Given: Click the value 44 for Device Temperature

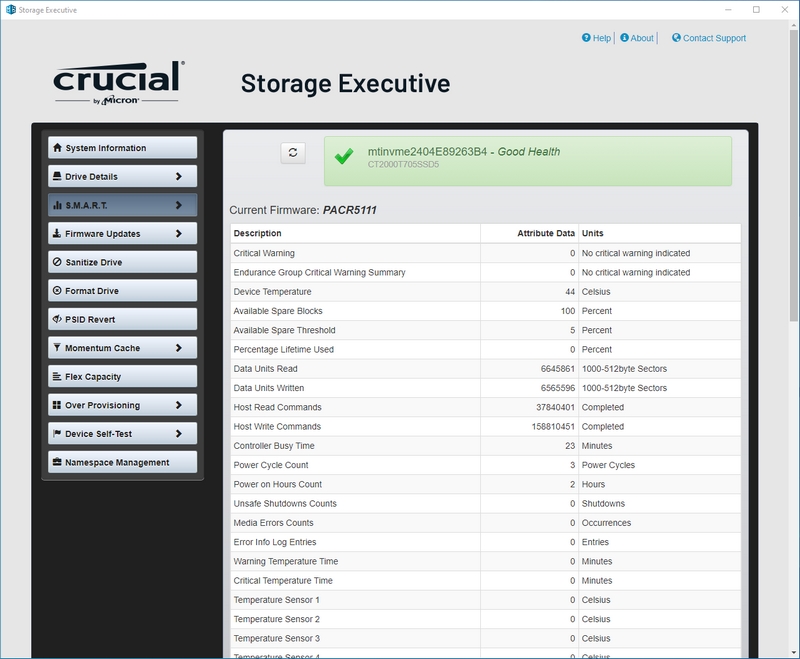Looking at the screenshot, I should (570, 292).
